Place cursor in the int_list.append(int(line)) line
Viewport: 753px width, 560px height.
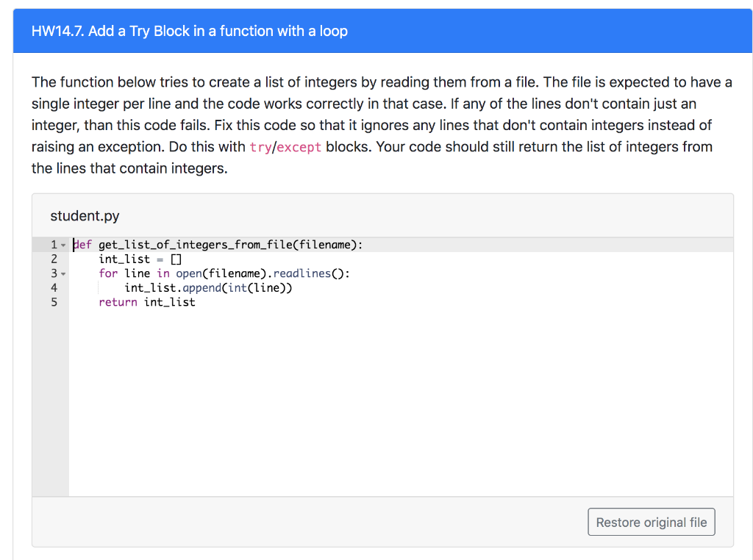coord(208,288)
